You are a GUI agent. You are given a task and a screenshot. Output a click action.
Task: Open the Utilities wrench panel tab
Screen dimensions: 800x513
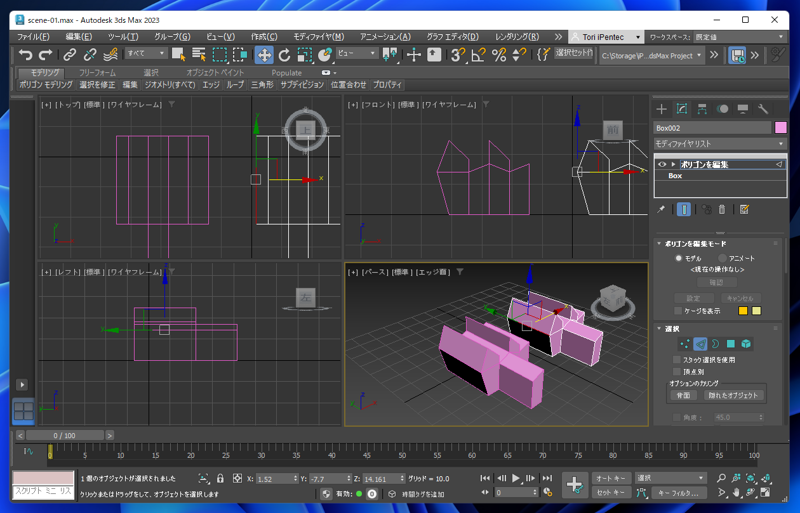click(x=763, y=109)
